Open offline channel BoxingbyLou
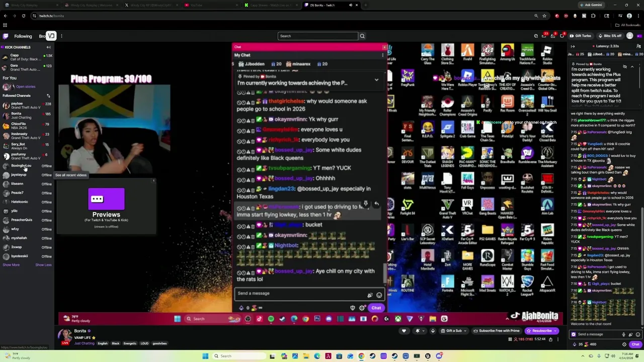Image resolution: width=644 pixels, height=362 pixels. point(27,166)
